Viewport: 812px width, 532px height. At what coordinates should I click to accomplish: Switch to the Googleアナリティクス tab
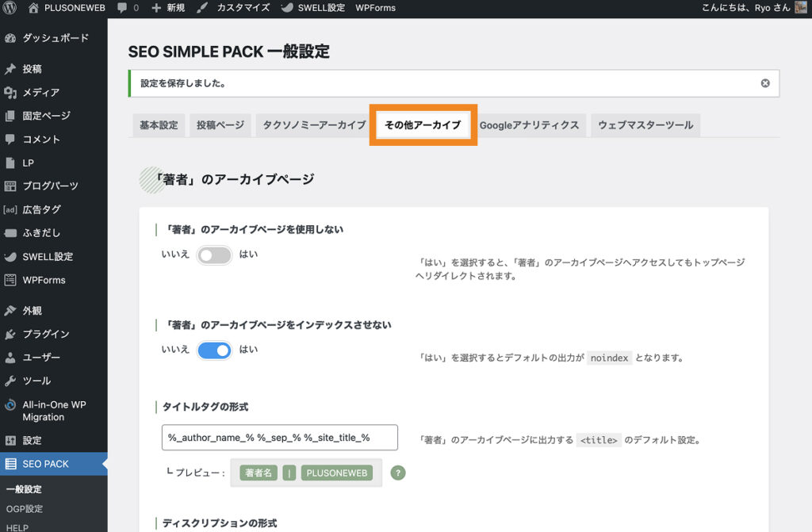[529, 125]
